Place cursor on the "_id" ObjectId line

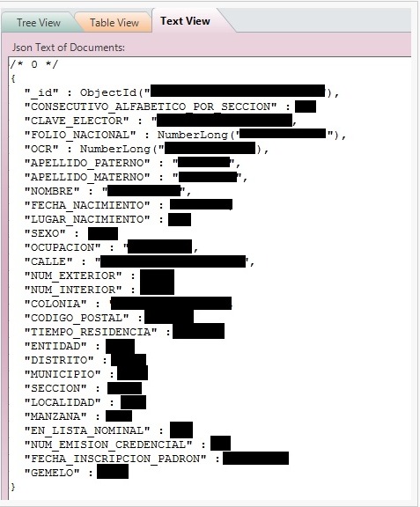181,92
